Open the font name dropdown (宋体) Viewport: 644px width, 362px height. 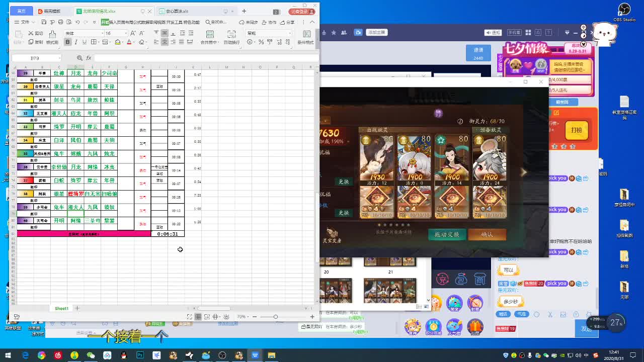[x=103, y=33]
